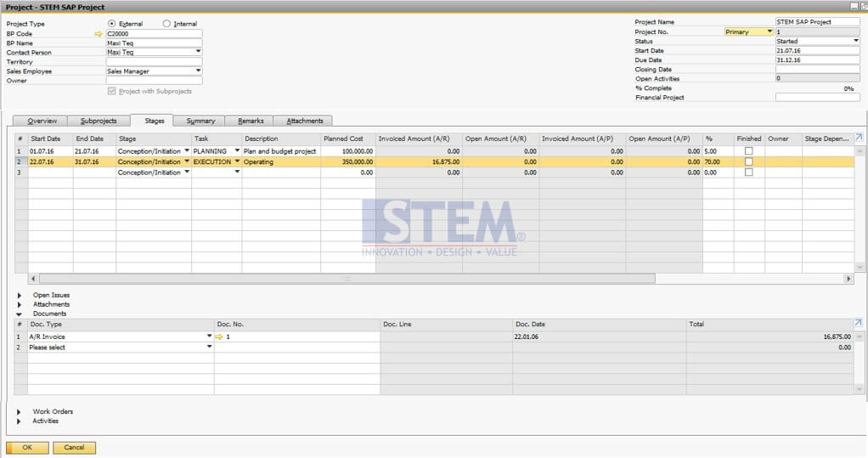Image resolution: width=868 pixels, height=458 pixels.
Task: Click the Due Date field 31.12.16
Action: 818,59
